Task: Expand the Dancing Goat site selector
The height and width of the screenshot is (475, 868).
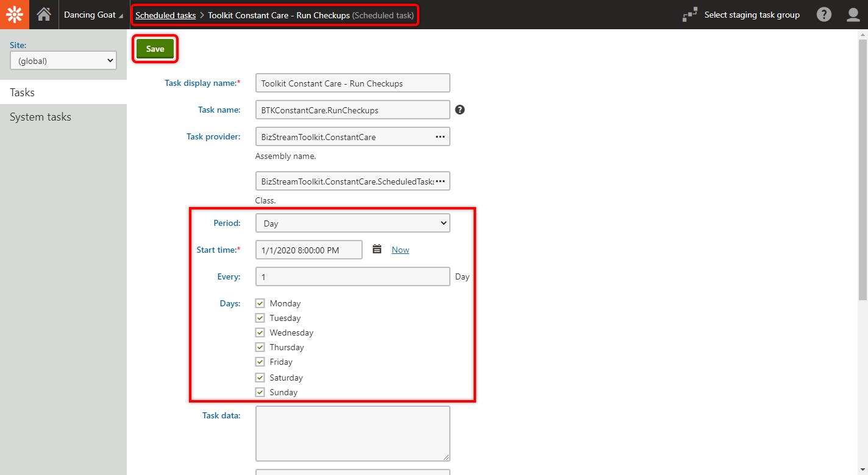Action: 93,15
